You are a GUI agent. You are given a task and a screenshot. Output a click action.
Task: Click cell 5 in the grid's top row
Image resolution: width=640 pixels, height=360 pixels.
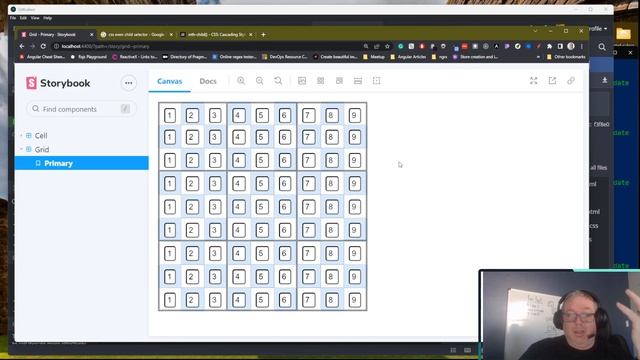coord(262,116)
